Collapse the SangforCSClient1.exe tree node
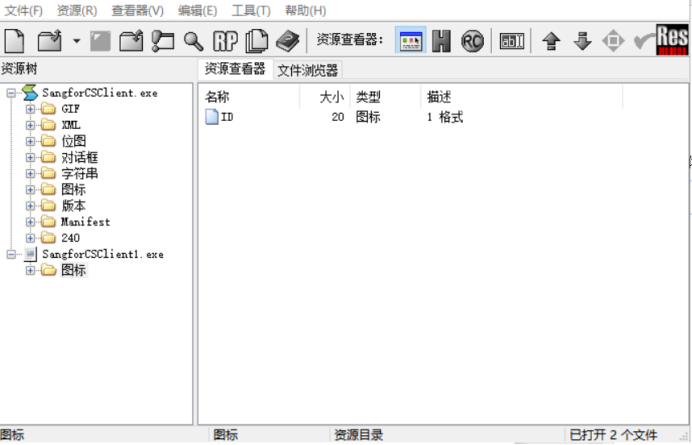The height and width of the screenshot is (445, 692). click(11, 254)
